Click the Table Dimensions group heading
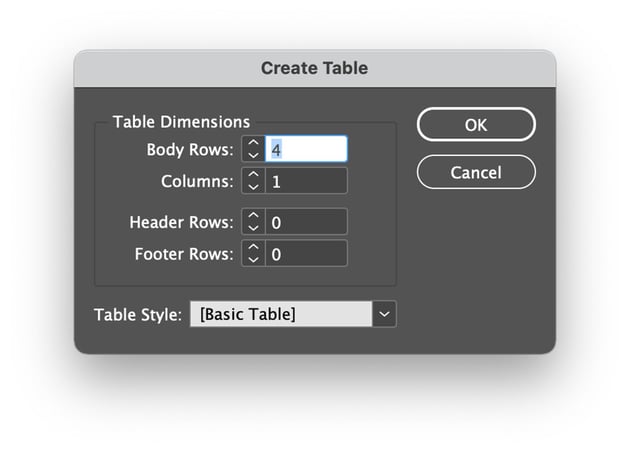630x452 pixels. click(x=181, y=122)
